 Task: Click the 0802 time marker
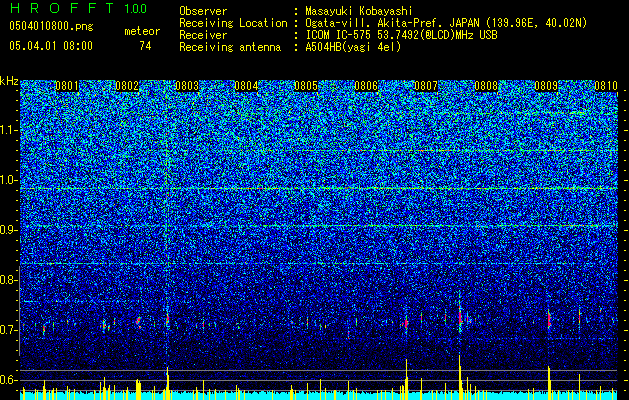[127, 86]
